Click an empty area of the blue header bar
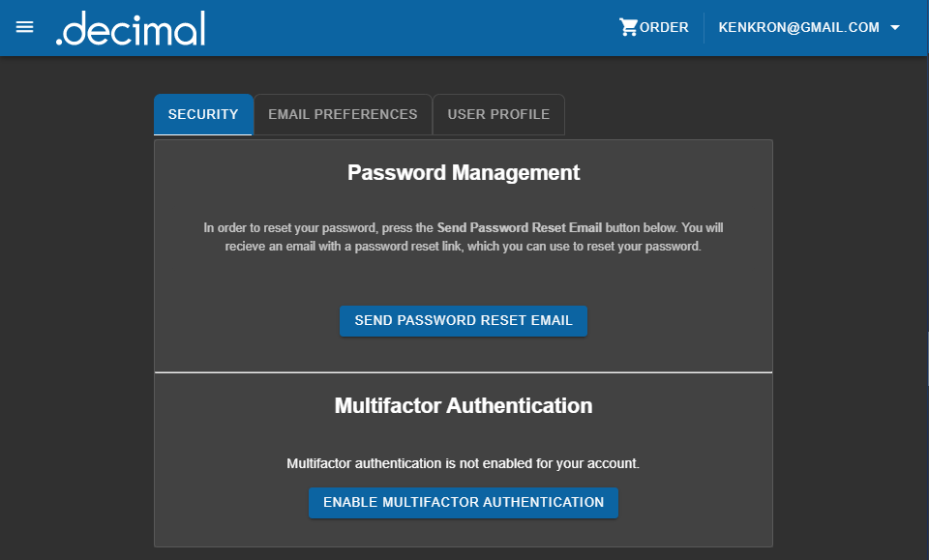The width and height of the screenshot is (929, 560). [406, 28]
